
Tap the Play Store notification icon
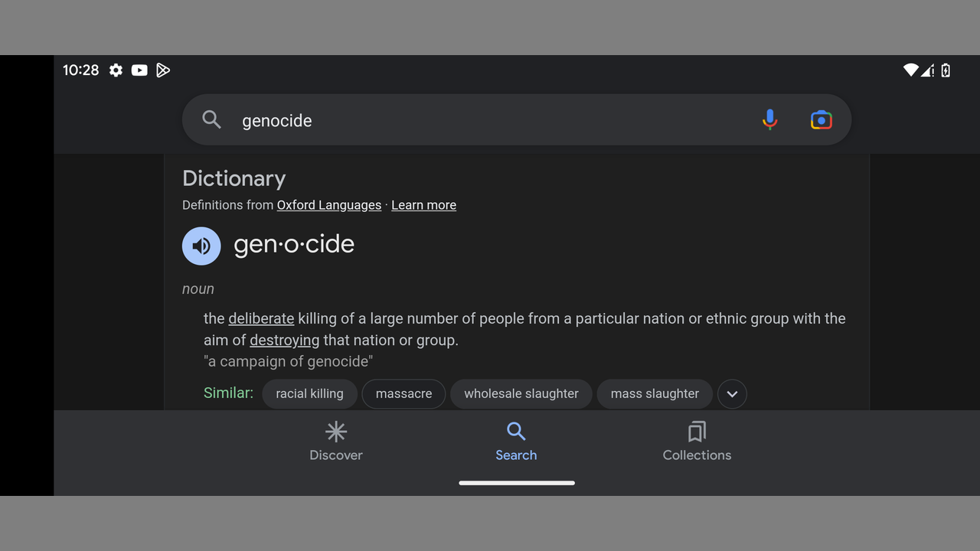pos(163,70)
